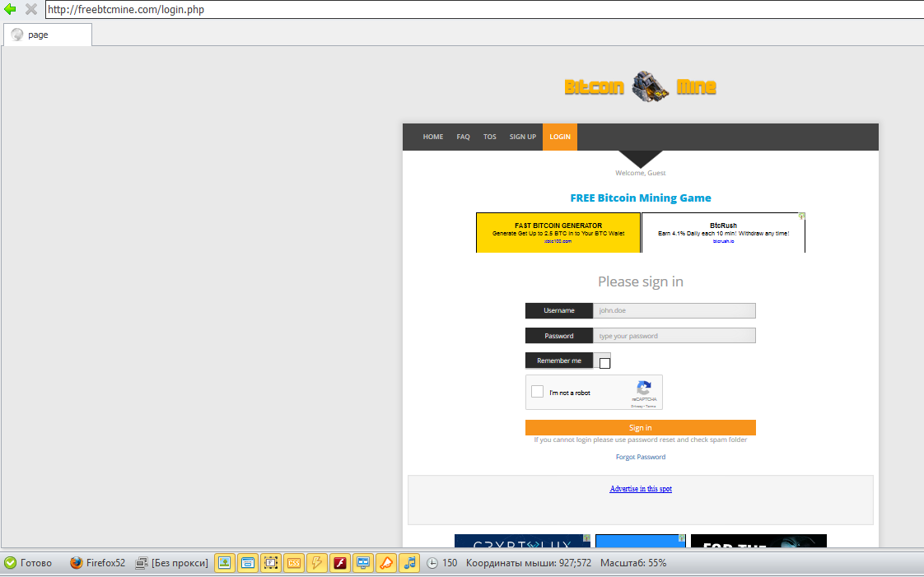Click the 'FREE Bitcoin Mining Game' heading
Viewport: 924px width, 577px height.
point(641,198)
